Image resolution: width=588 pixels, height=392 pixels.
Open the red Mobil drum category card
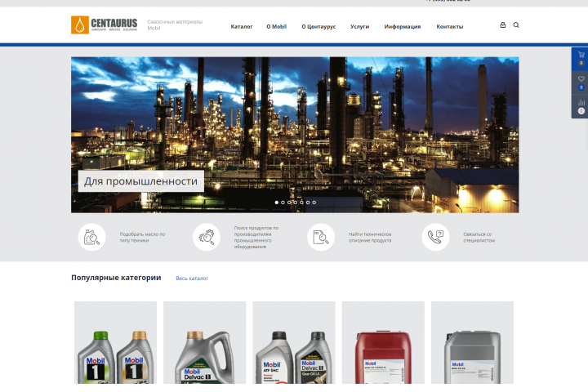pyautogui.click(x=383, y=342)
